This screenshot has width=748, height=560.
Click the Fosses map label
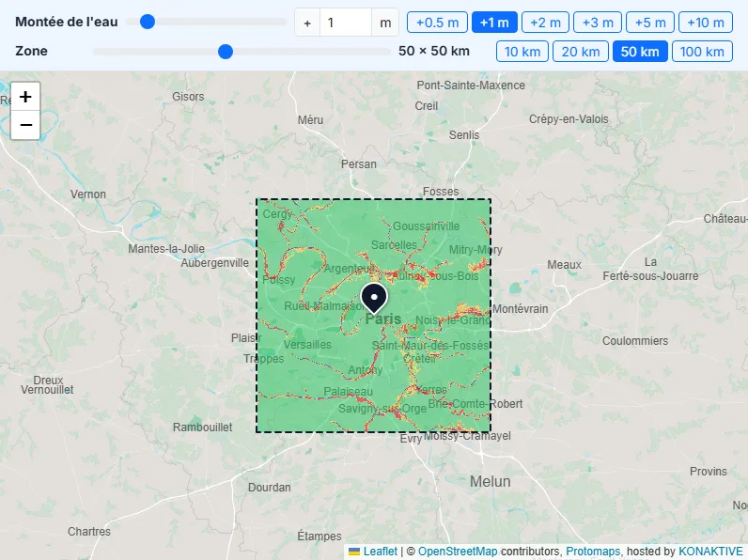click(441, 192)
